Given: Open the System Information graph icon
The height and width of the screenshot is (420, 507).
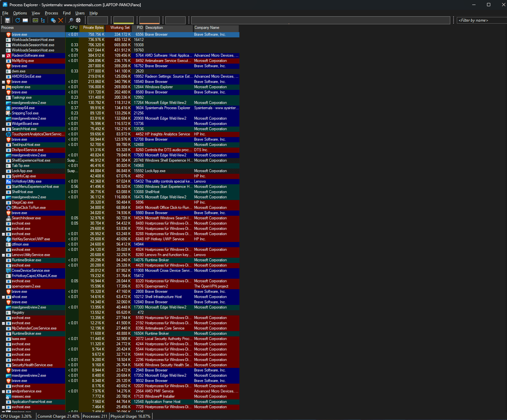Looking at the screenshot, I should click(x=35, y=20).
